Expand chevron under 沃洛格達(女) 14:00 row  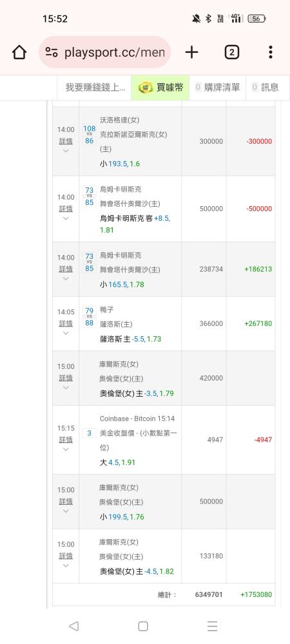pyautogui.click(x=66, y=151)
